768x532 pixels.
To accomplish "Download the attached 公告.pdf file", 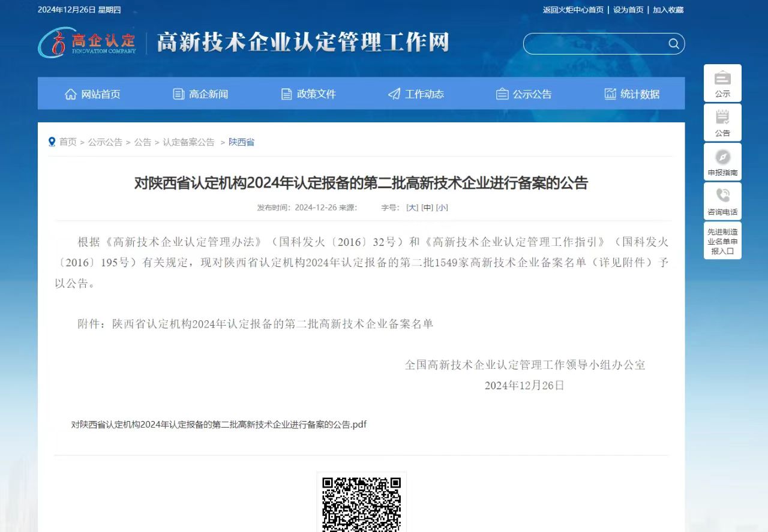I will pos(218,425).
